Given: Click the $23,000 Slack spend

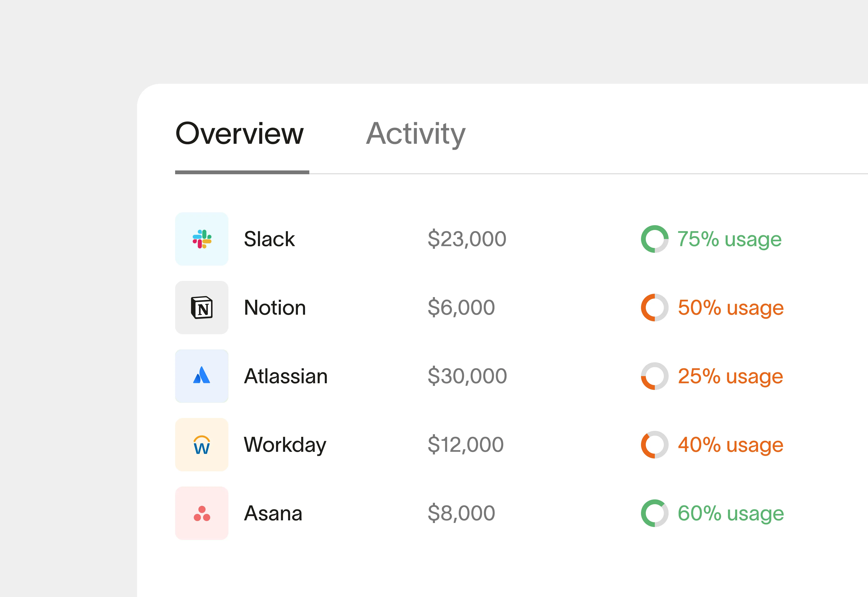Looking at the screenshot, I should point(467,239).
